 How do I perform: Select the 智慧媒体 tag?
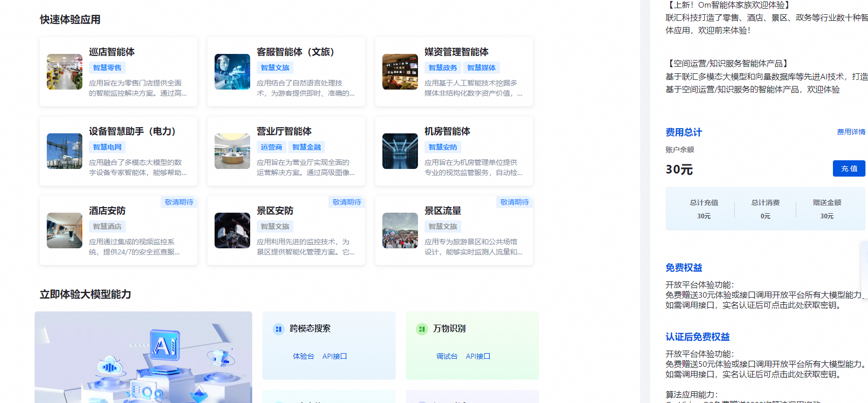[x=482, y=68]
